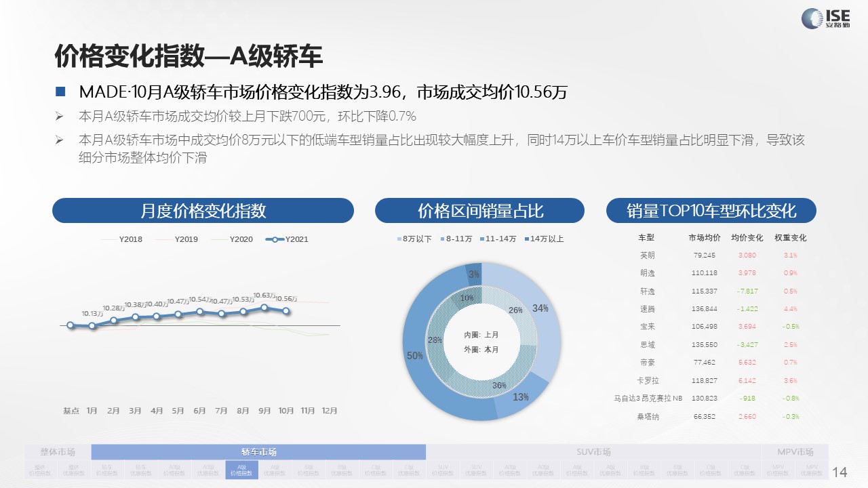Viewport: 868px width, 488px height.
Task: Click the 月度价格变化指数 header button
Action: click(x=203, y=211)
